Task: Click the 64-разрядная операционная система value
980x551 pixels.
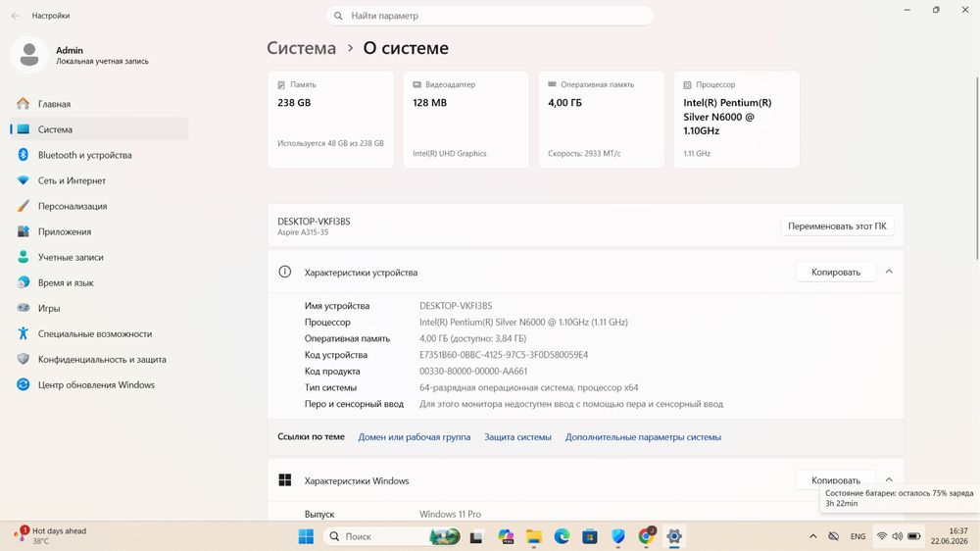Action: pyautogui.click(x=529, y=387)
